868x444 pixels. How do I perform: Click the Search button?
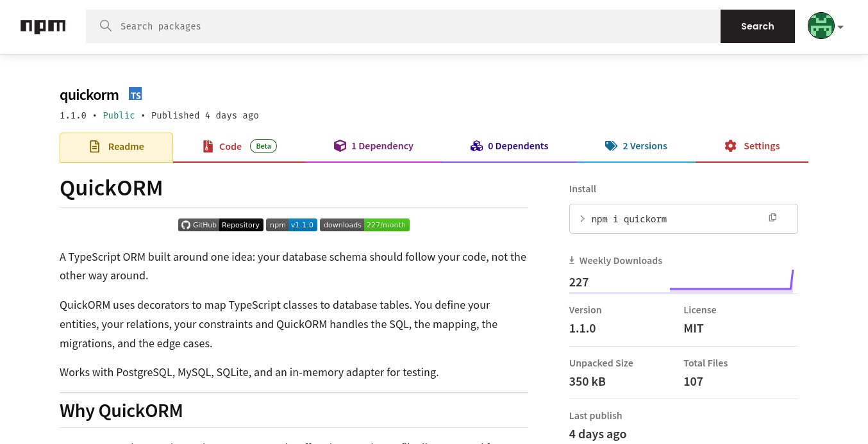pos(758,26)
